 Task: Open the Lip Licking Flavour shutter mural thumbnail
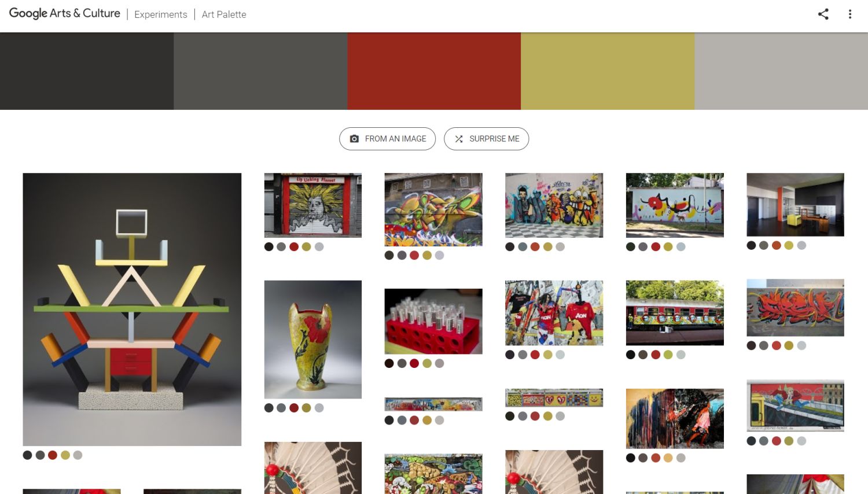[x=313, y=205]
